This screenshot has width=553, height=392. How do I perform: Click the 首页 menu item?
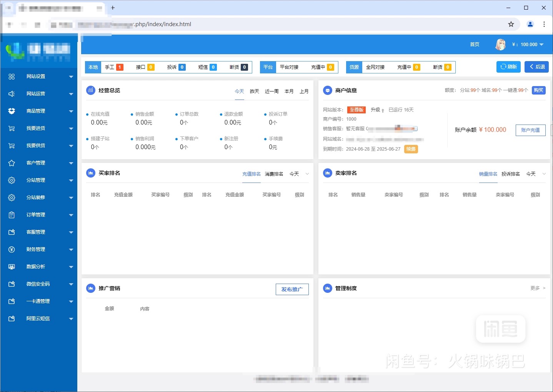[x=474, y=44]
